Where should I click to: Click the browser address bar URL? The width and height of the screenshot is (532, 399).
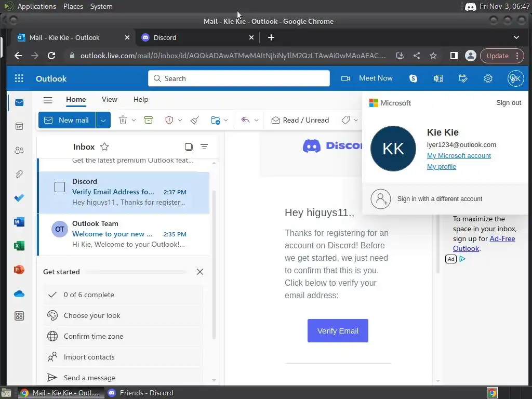tap(233, 56)
